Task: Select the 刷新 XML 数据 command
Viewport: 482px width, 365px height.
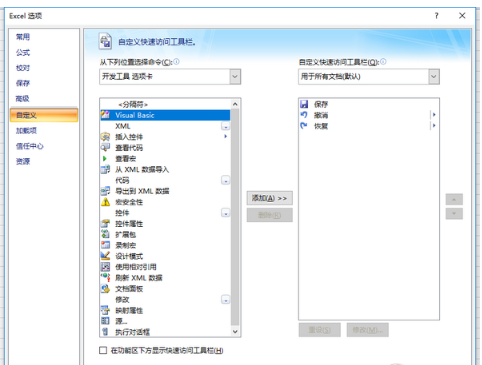Action: [x=165, y=278]
